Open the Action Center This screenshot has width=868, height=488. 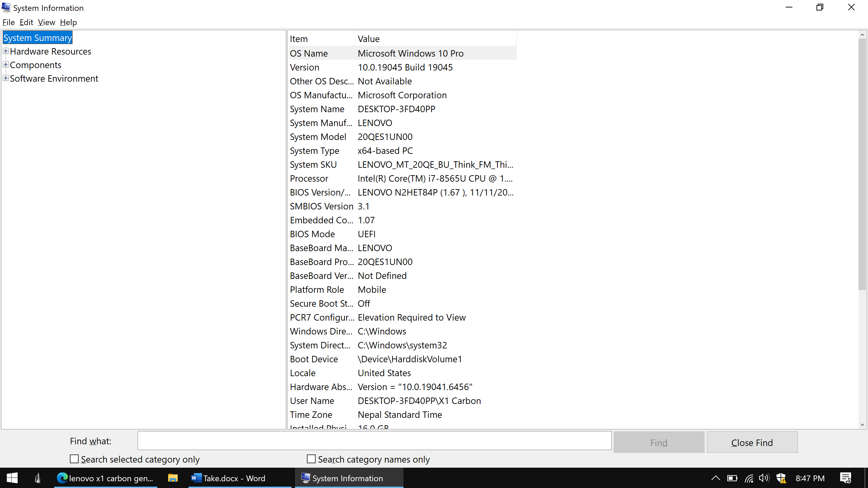(845, 478)
